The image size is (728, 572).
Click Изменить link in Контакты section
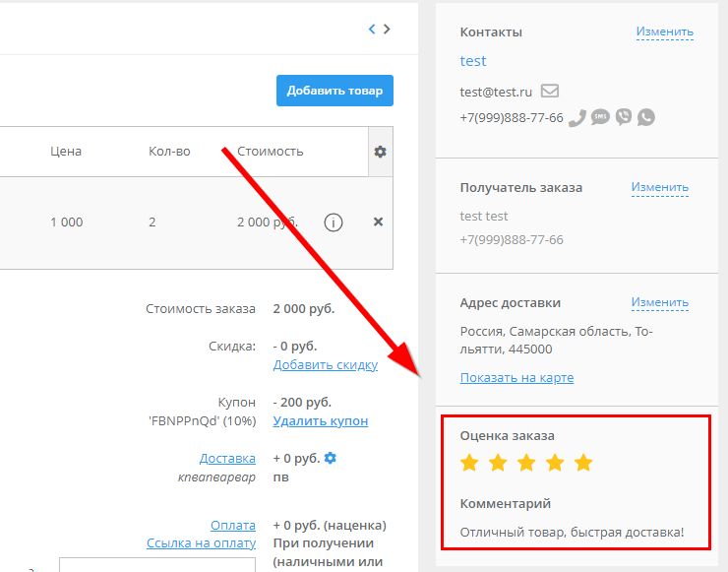tap(664, 32)
